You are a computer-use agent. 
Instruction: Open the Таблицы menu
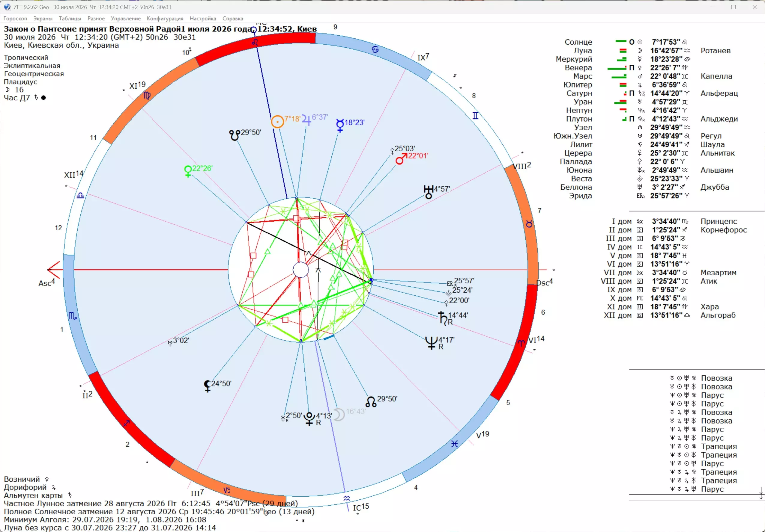[x=70, y=19]
